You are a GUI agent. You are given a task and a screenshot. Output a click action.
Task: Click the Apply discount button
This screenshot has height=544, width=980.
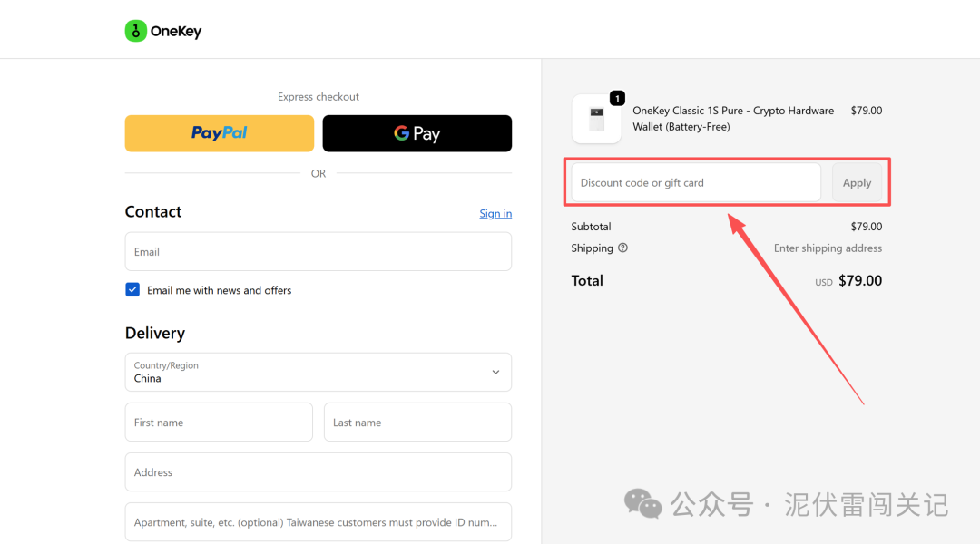click(x=857, y=182)
